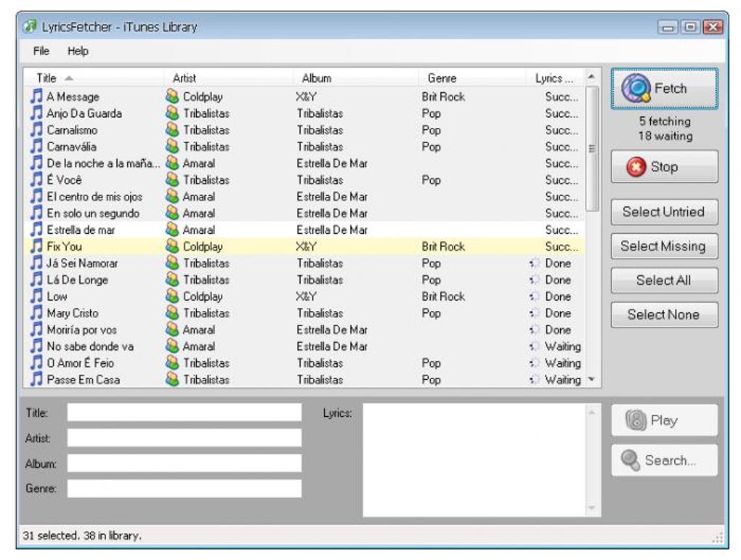Open the File menu

click(x=41, y=51)
